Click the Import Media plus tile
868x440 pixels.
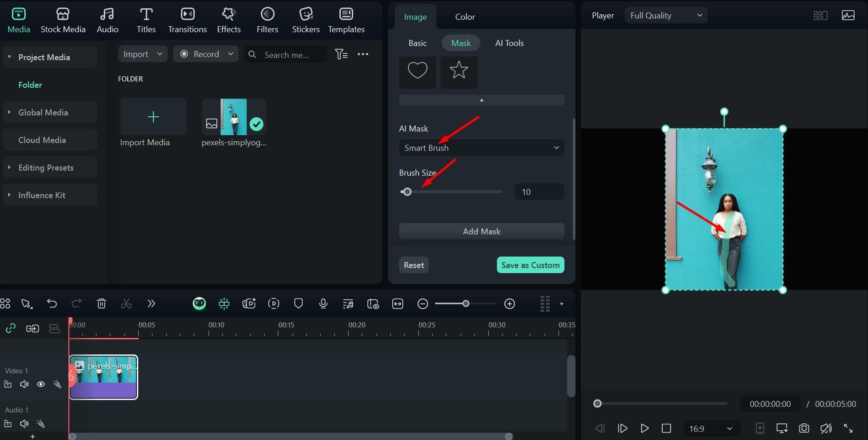coord(153,116)
